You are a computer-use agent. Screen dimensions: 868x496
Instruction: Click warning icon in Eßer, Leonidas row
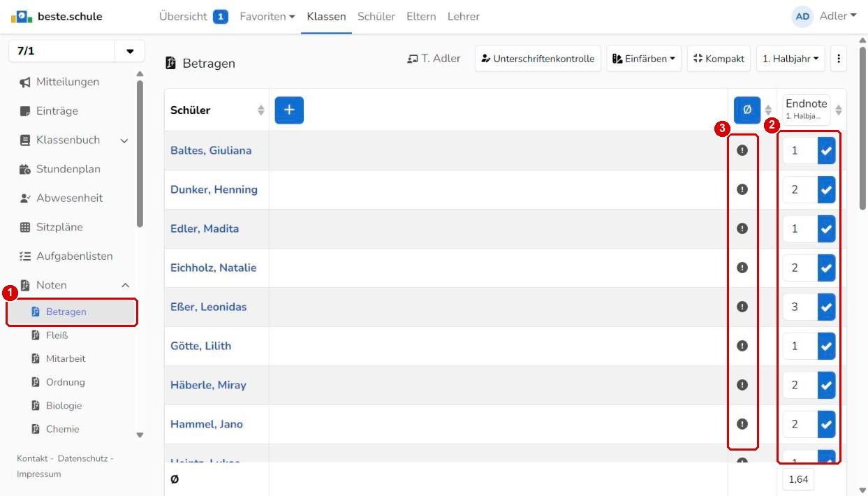click(x=742, y=307)
